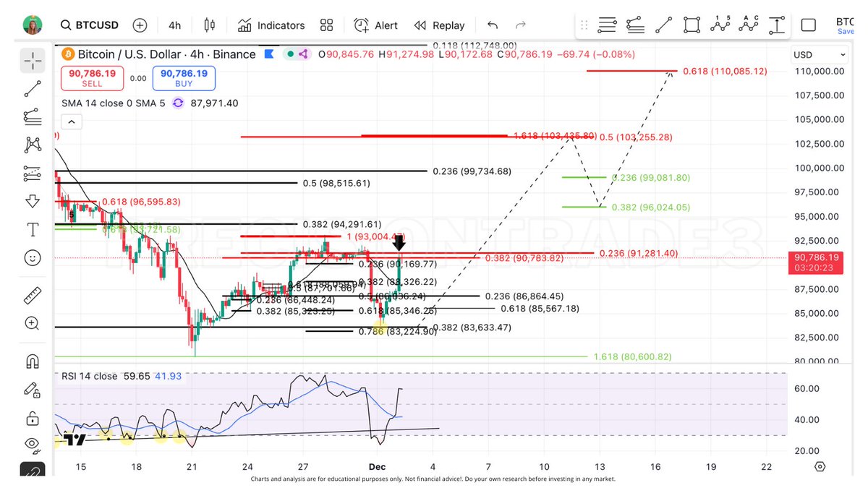
Task: Open time axis settings gear icon
Action: point(819,467)
